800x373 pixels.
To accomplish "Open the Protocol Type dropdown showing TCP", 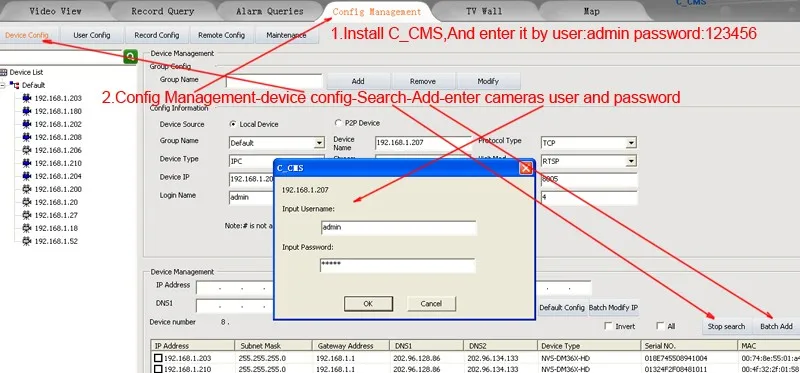I will (631, 143).
